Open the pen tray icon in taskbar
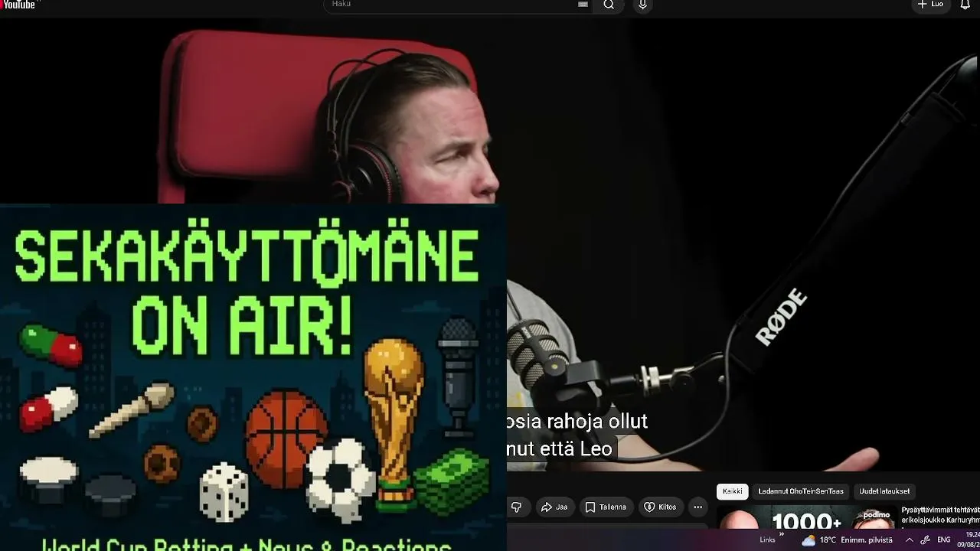980x551 pixels. tap(926, 540)
